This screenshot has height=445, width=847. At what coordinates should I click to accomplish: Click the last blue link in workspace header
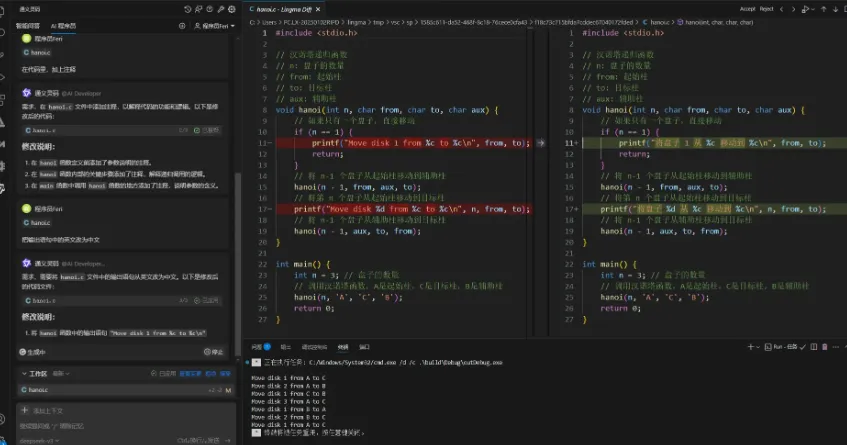click(x=225, y=374)
